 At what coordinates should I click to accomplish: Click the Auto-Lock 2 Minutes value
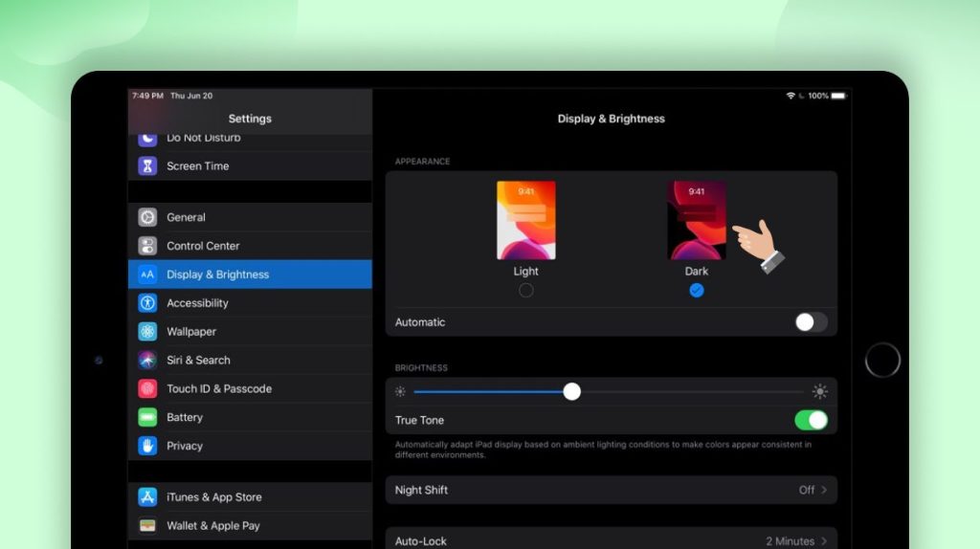point(790,541)
